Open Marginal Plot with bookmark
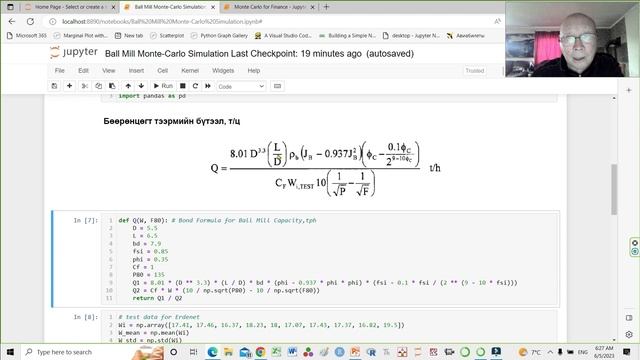 pyautogui.click(x=81, y=36)
